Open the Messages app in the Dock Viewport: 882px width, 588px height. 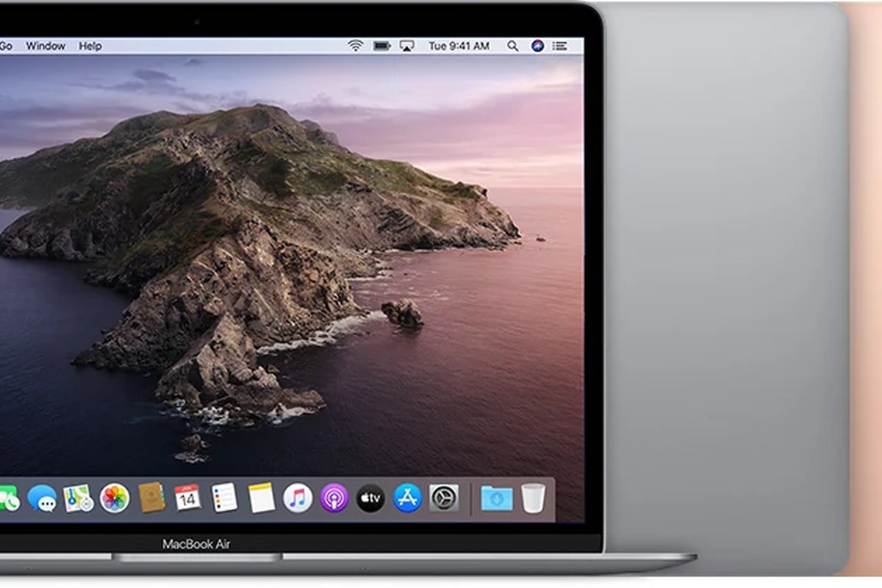point(42,499)
